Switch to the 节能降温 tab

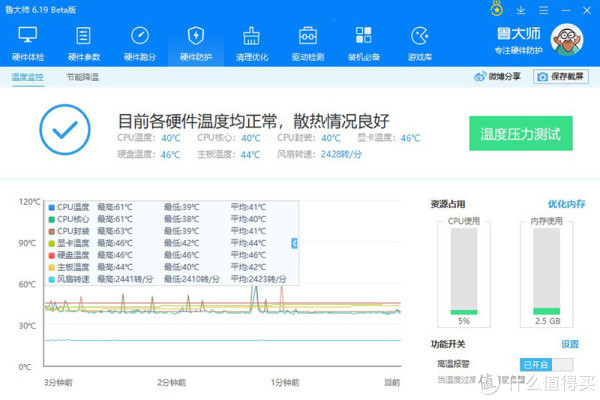point(83,77)
